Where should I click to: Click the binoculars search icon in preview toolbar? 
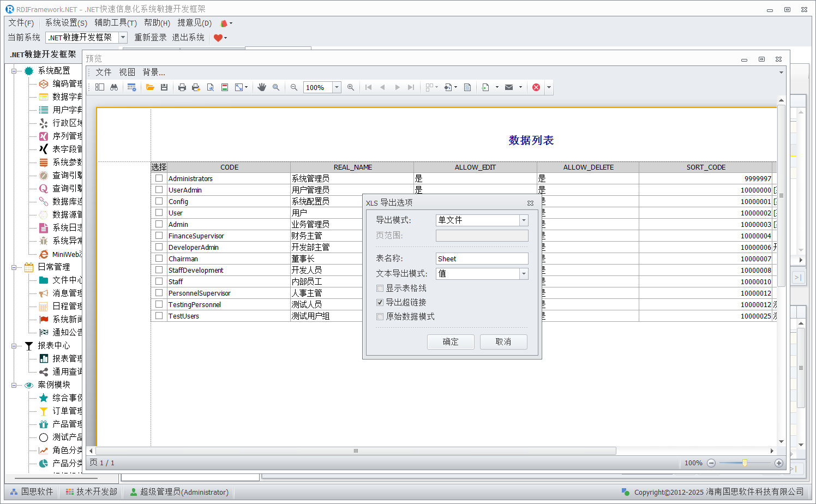pos(114,87)
